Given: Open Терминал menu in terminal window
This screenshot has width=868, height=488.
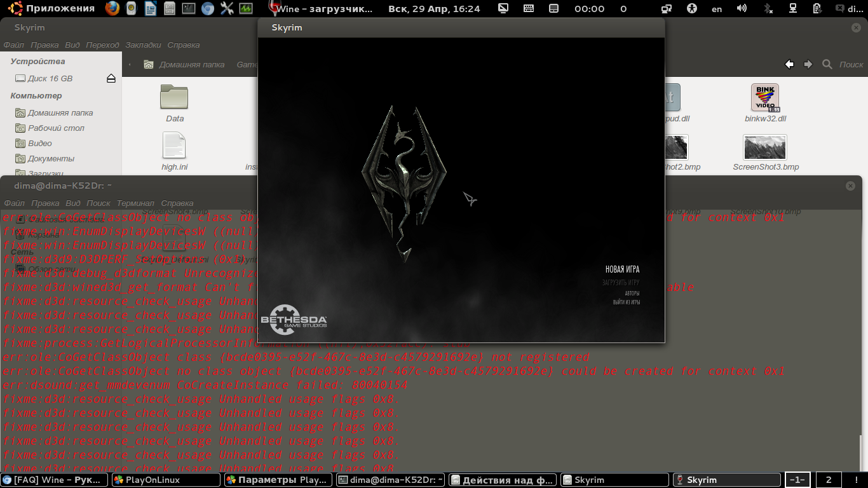Looking at the screenshot, I should click(135, 203).
